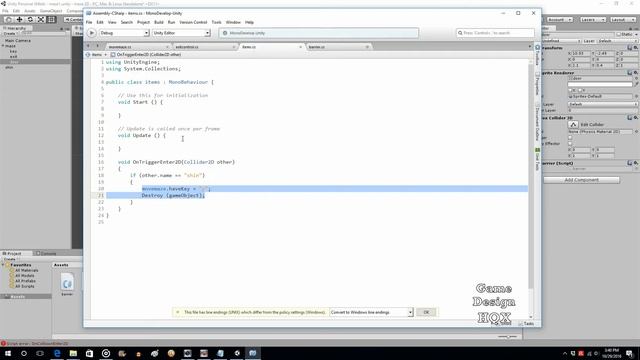The image size is (640, 360).
Task: Switch to the Console tab in Unity
Action: [46, 253]
